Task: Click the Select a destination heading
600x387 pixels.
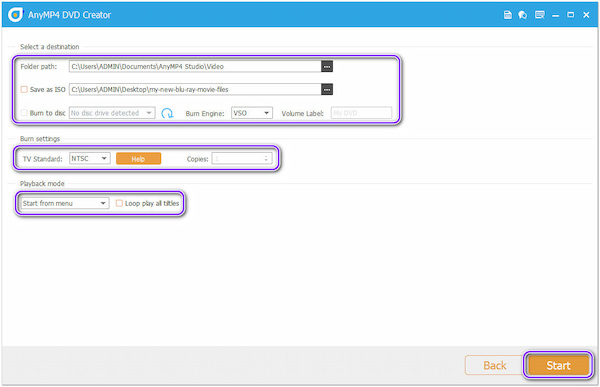Action: pos(49,47)
